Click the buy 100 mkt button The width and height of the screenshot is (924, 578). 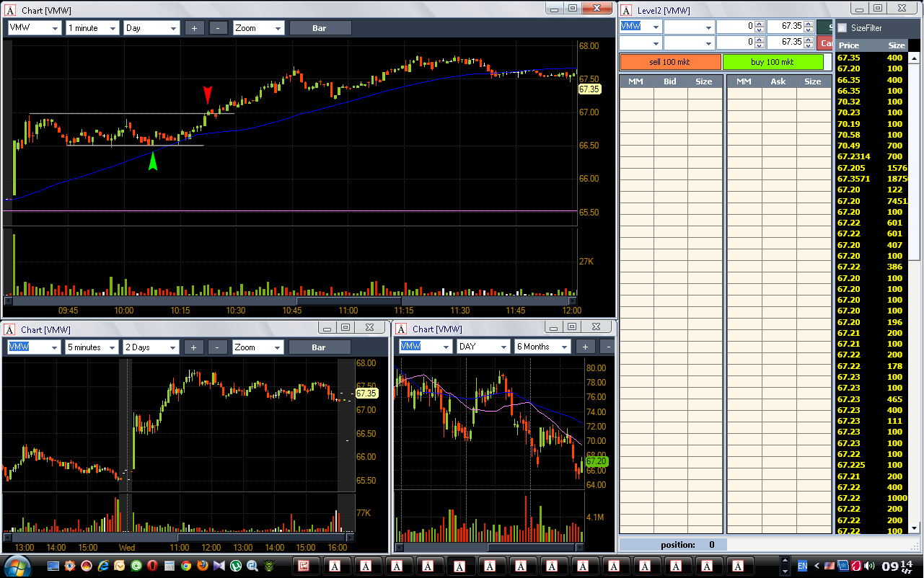[x=773, y=62]
